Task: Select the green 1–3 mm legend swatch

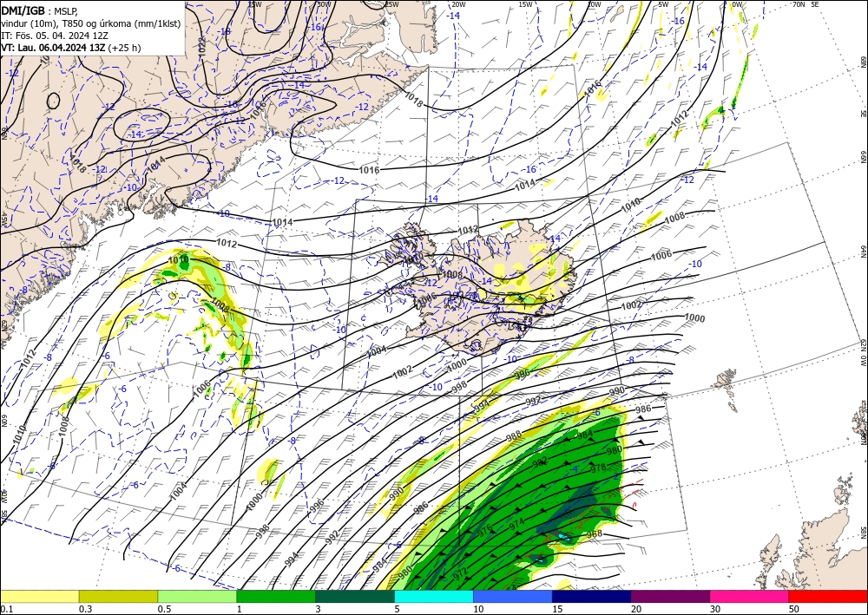Action: pyautogui.click(x=276, y=596)
